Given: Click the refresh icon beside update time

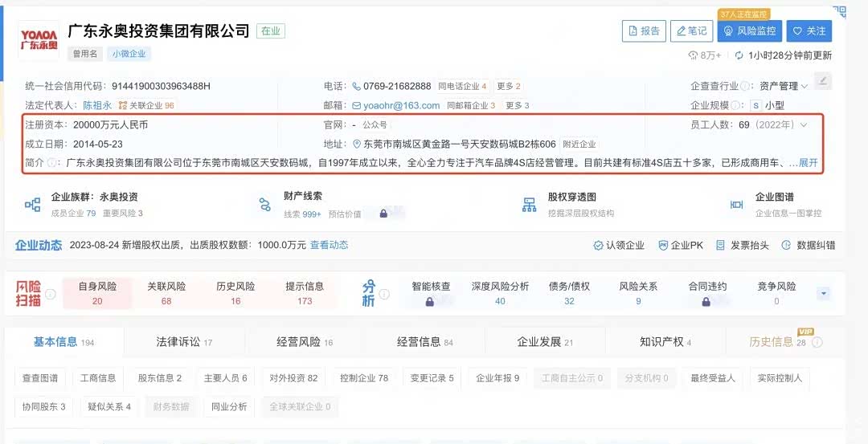Looking at the screenshot, I should 739,55.
